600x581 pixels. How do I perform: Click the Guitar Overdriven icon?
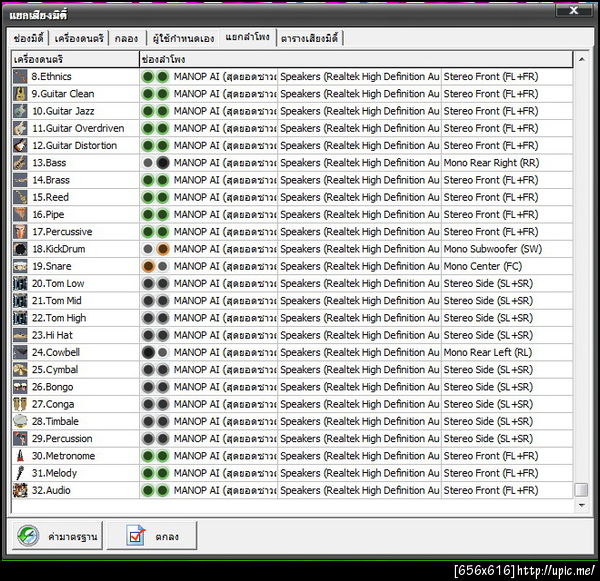20,128
